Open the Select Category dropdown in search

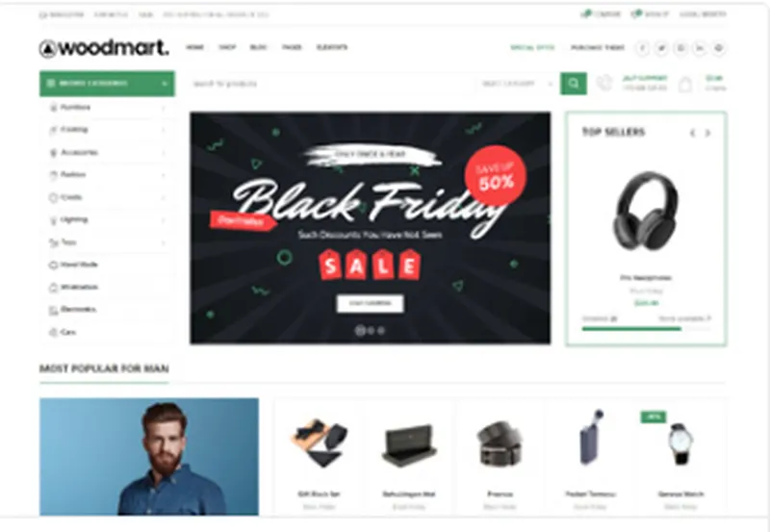click(517, 84)
